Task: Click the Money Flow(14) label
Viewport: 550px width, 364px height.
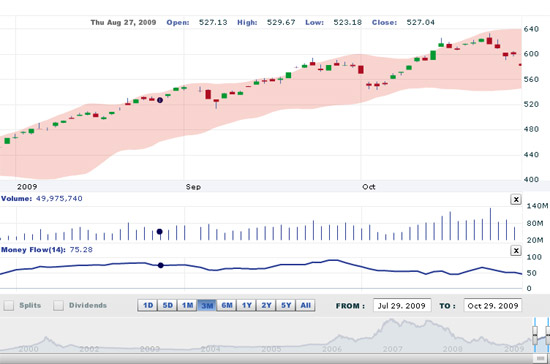Action: coord(33,250)
